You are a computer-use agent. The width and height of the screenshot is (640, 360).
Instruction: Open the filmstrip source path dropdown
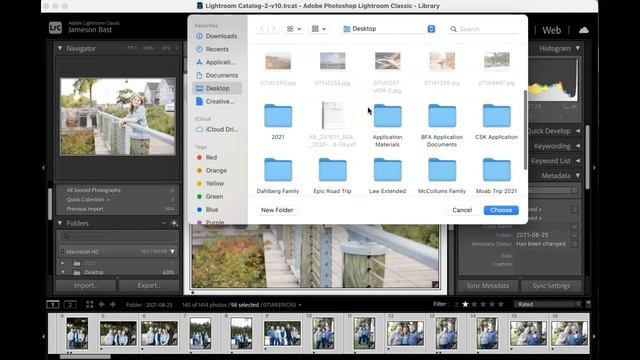300,305
